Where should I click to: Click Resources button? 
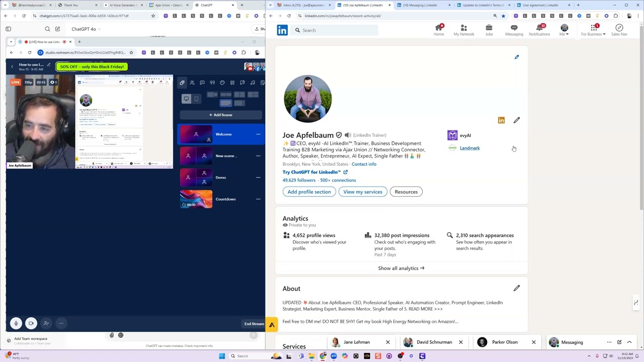tap(406, 192)
